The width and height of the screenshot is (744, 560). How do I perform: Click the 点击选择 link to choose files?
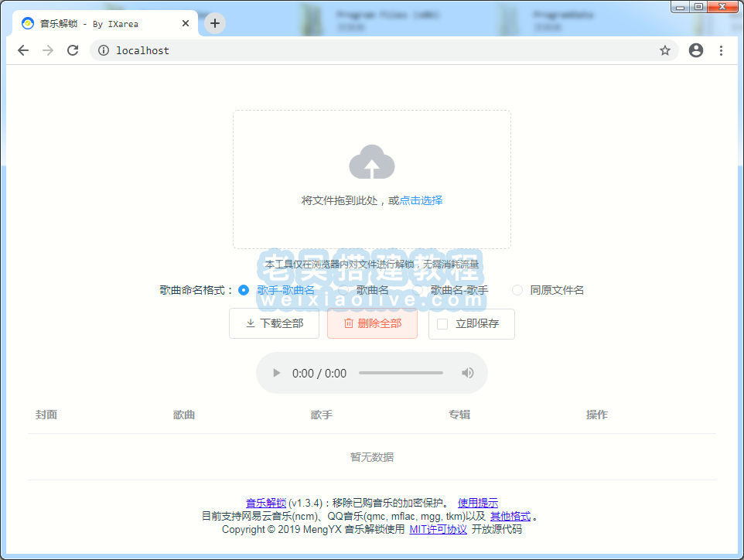point(421,200)
